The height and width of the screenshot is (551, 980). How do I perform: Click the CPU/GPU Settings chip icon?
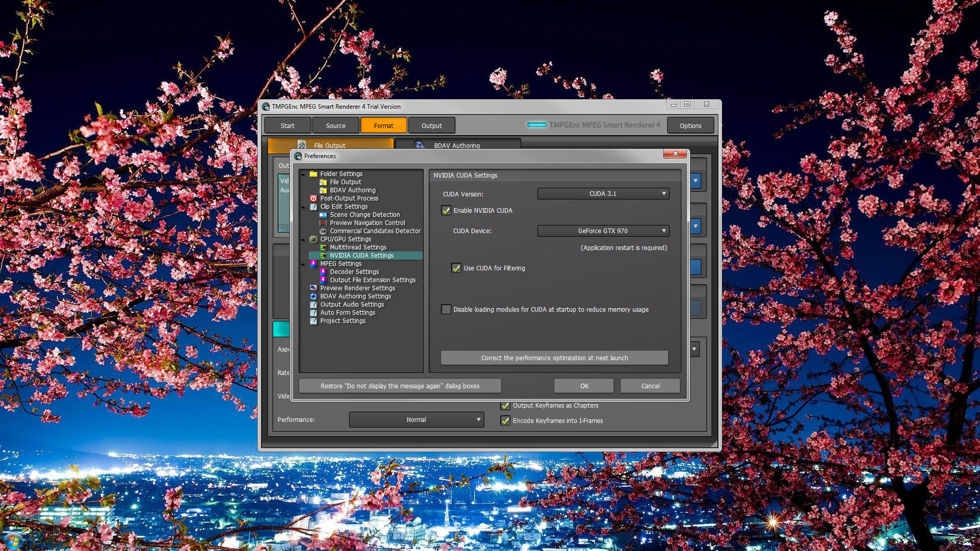[313, 239]
